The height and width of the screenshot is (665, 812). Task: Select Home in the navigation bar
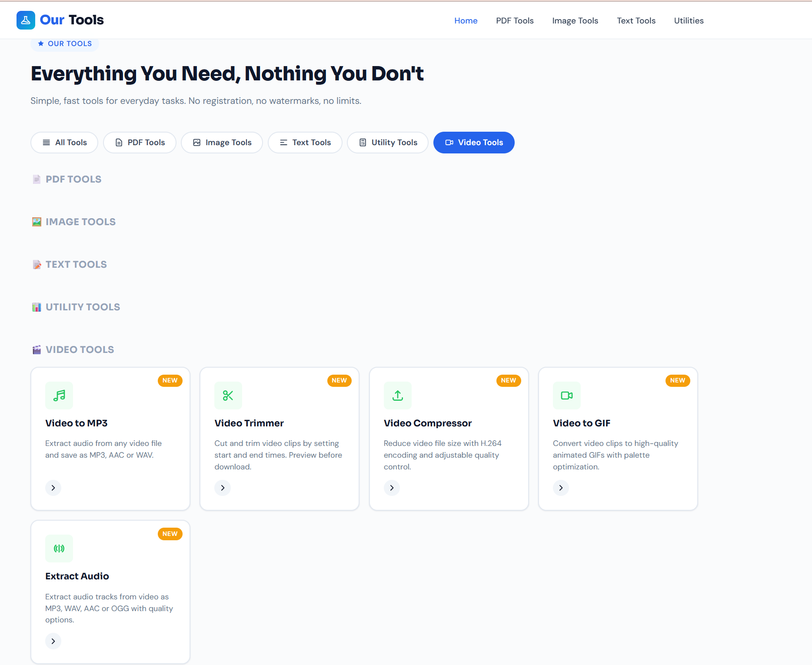tap(466, 20)
